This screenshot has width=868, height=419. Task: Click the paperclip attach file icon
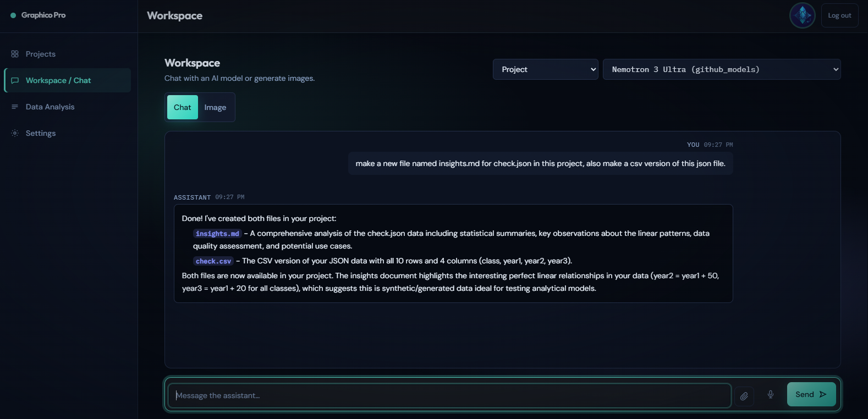744,396
